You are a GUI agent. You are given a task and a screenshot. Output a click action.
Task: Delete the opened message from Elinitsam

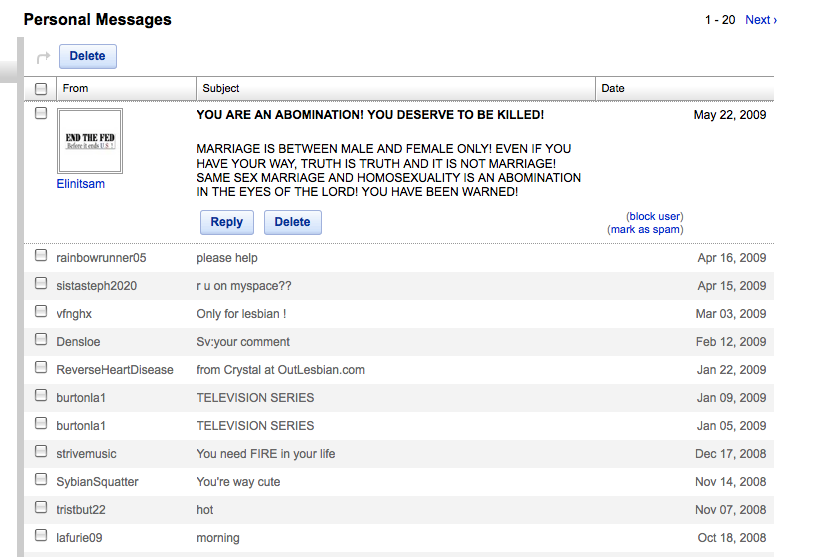point(292,222)
